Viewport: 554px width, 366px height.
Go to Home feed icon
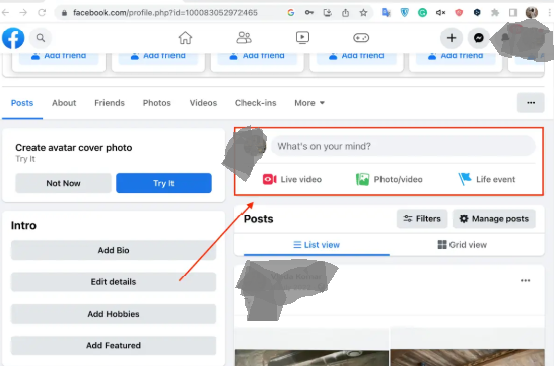click(185, 37)
